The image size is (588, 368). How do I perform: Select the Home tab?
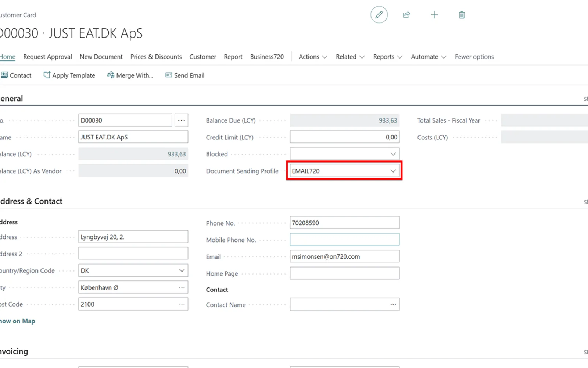(x=8, y=57)
